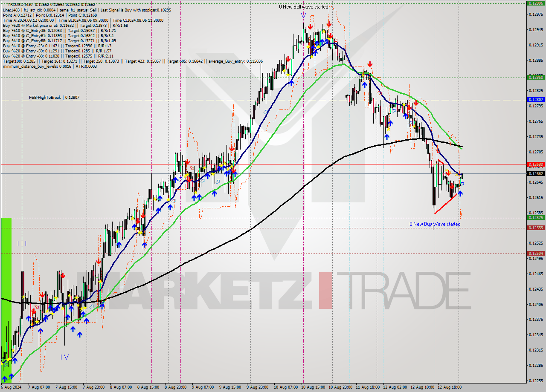Screen dimensions: 546x392
Task: Click the 'Buy %10 @ C_Entry61' line
Action: pyautogui.click(x=58, y=35)
